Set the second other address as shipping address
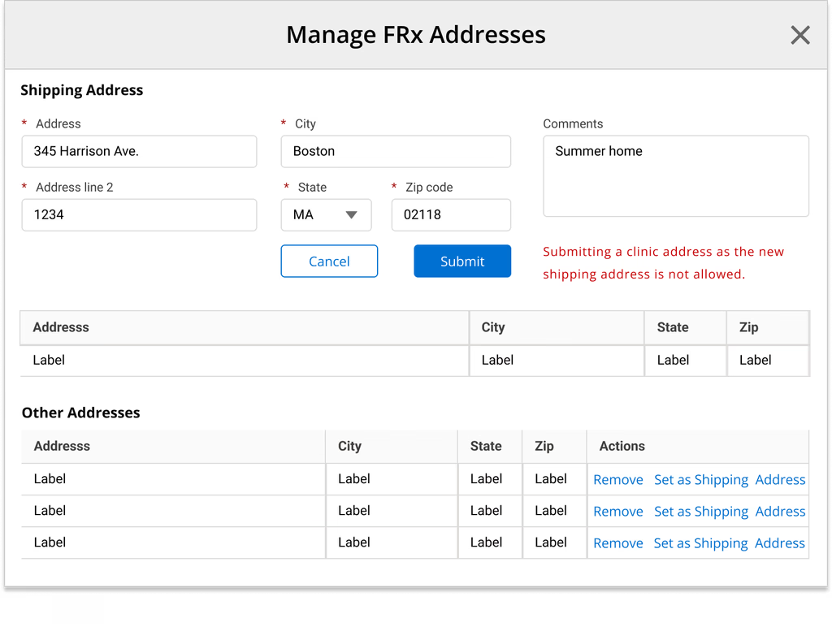 click(732, 511)
